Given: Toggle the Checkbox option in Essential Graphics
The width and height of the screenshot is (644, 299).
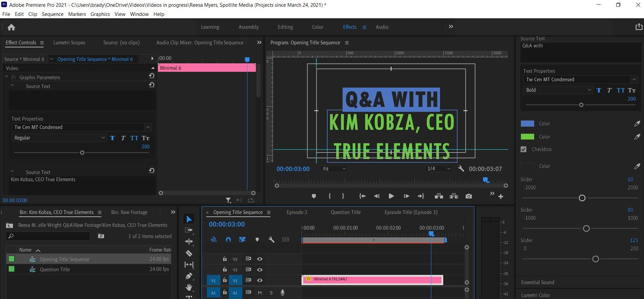Looking at the screenshot, I should click(524, 149).
